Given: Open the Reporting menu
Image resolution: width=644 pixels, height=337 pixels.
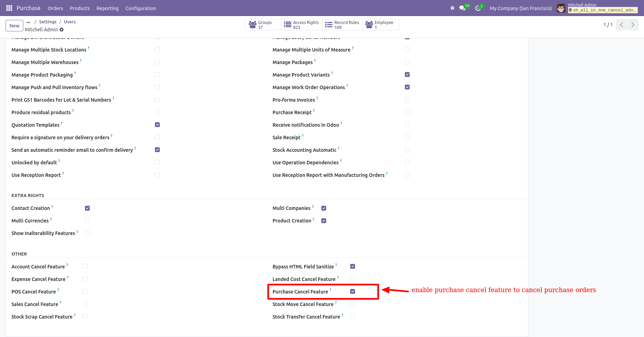Looking at the screenshot, I should pos(108,8).
